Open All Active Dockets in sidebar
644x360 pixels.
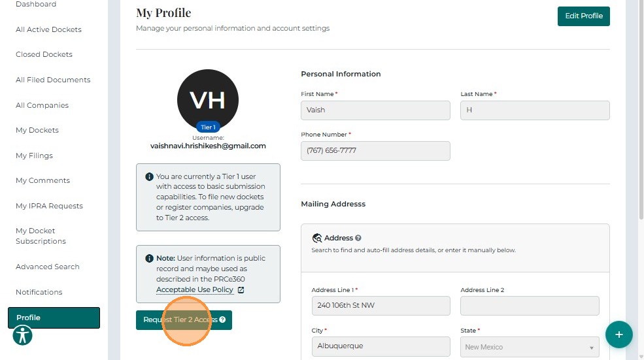pyautogui.click(x=48, y=29)
